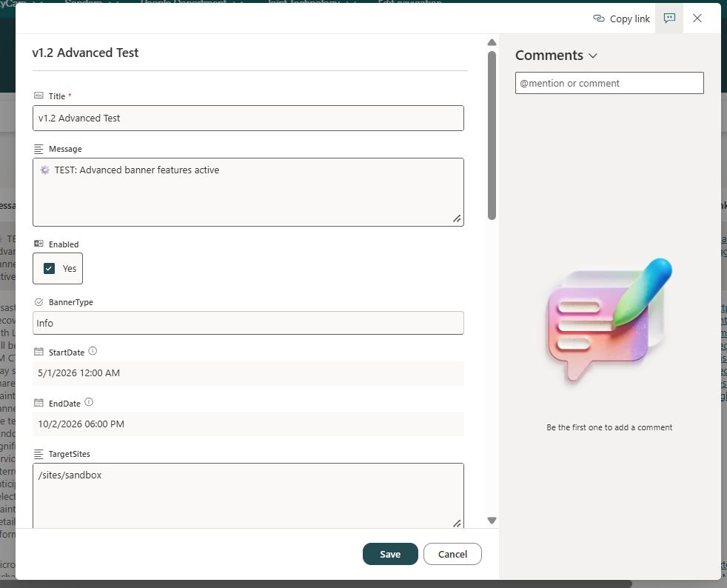
Task: Click 'Be the first one to add a comment'
Action: click(609, 427)
